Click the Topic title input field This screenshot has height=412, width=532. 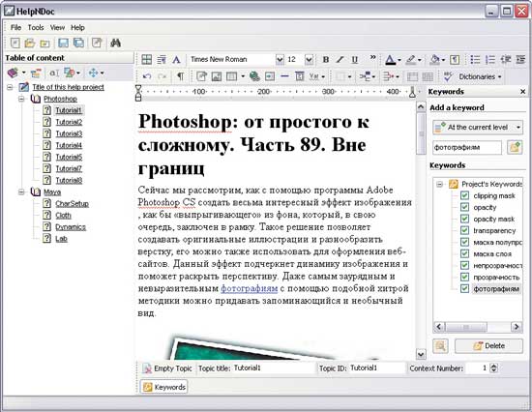(274, 368)
